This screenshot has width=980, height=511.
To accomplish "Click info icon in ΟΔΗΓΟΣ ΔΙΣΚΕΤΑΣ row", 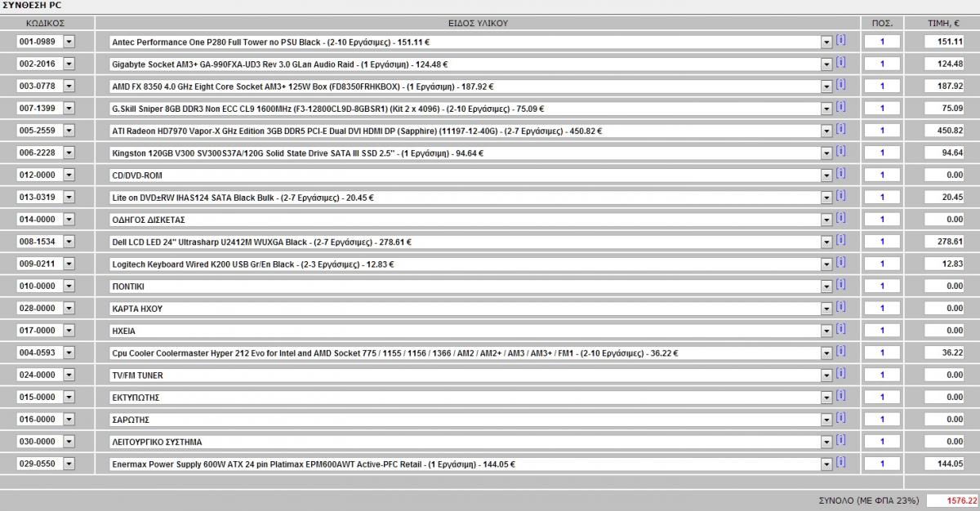I will click(x=840, y=217).
